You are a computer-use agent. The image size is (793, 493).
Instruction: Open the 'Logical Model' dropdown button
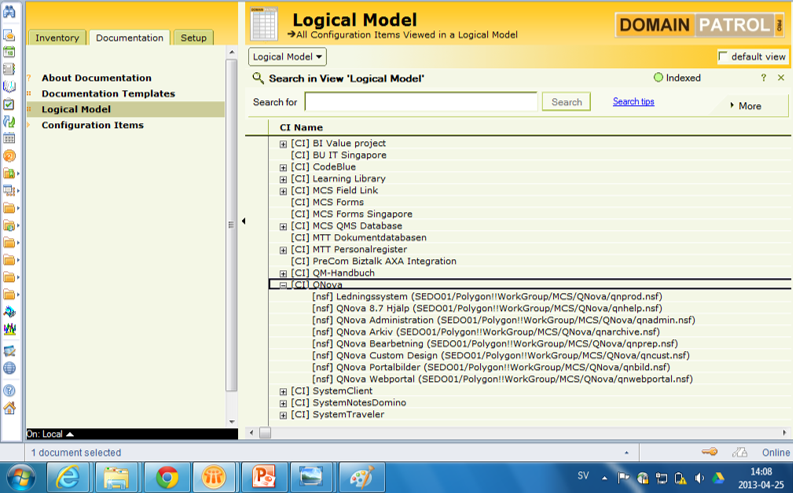pos(287,57)
